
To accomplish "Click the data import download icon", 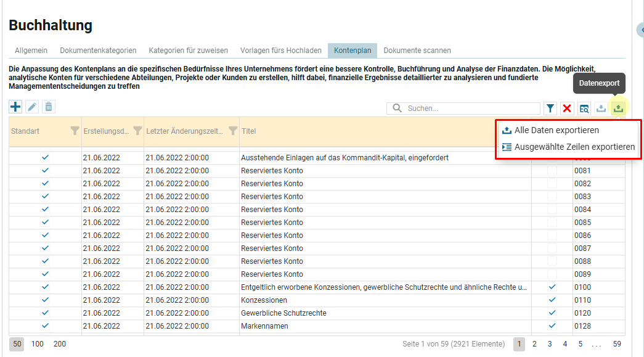I will tap(601, 109).
